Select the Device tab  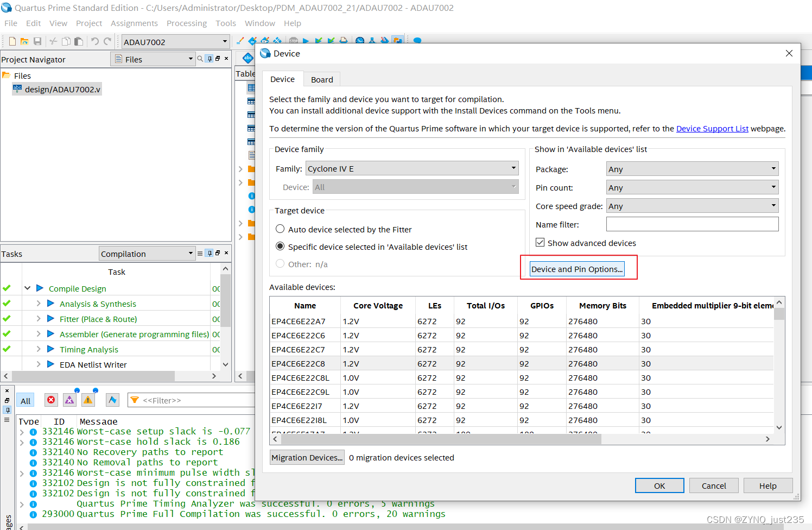click(283, 79)
